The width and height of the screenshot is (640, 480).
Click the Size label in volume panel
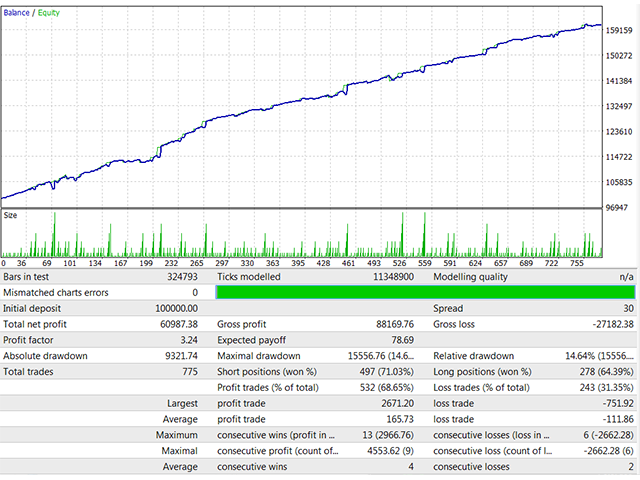click(x=10, y=215)
